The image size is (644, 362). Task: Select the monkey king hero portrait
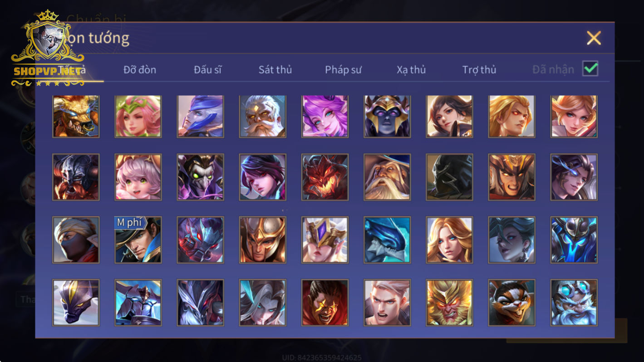tap(449, 303)
